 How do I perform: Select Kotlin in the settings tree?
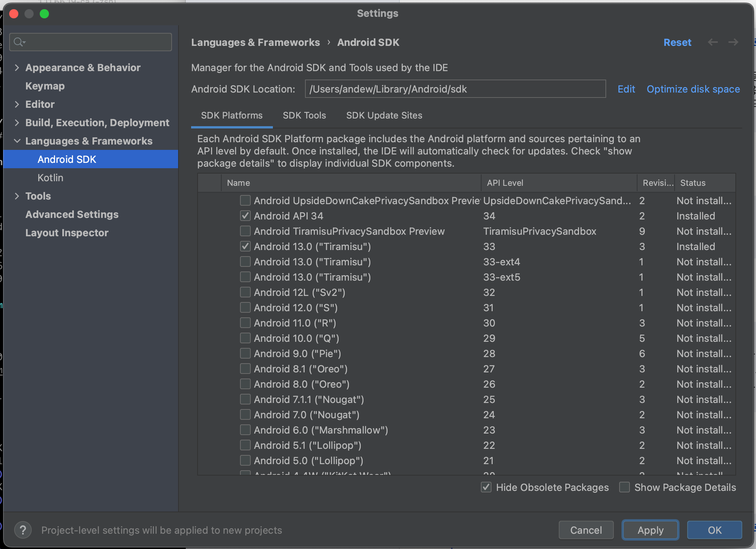50,178
